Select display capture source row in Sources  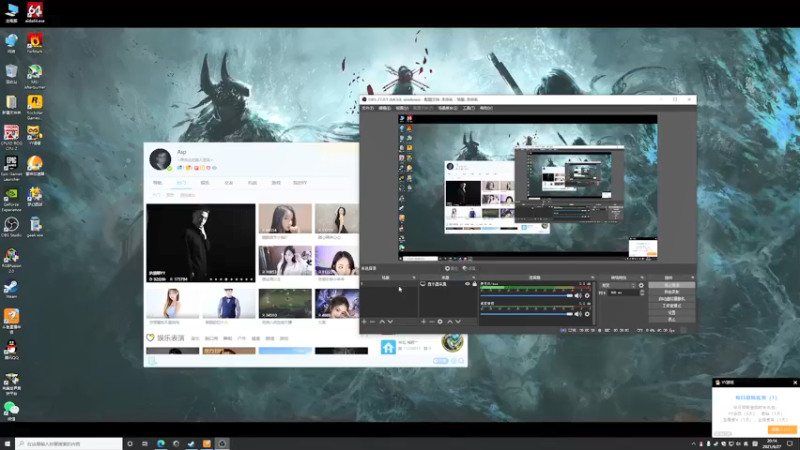point(448,284)
